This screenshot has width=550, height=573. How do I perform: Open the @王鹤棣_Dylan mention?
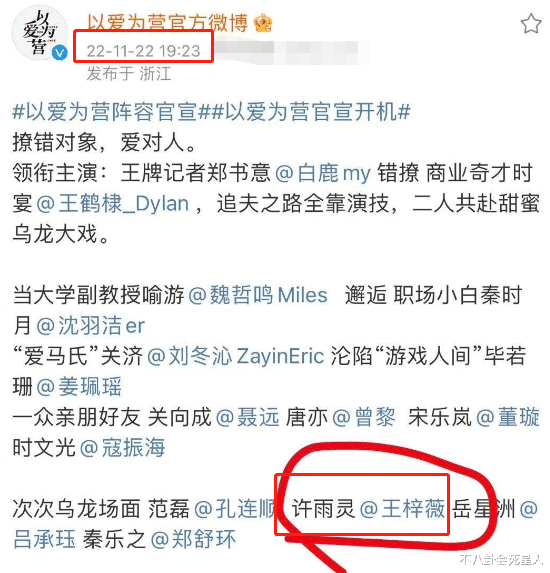click(113, 204)
